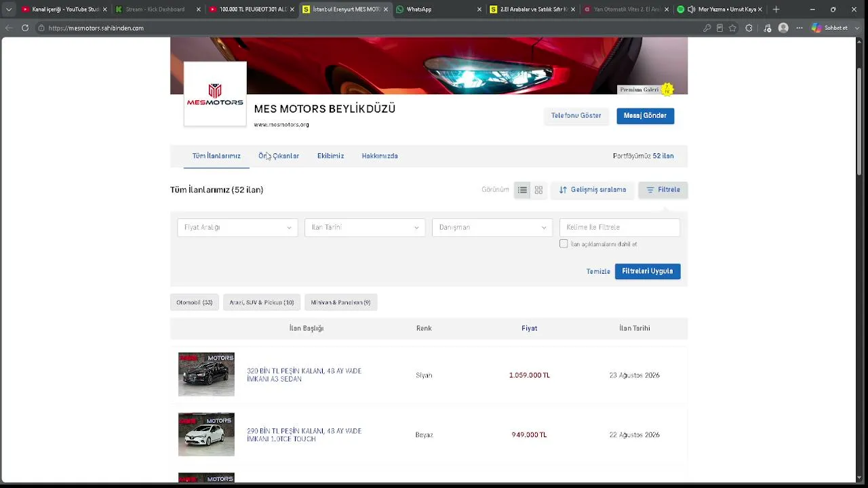The width and height of the screenshot is (868, 488).
Task: Open reader mode icon in address bar
Action: pos(720,28)
